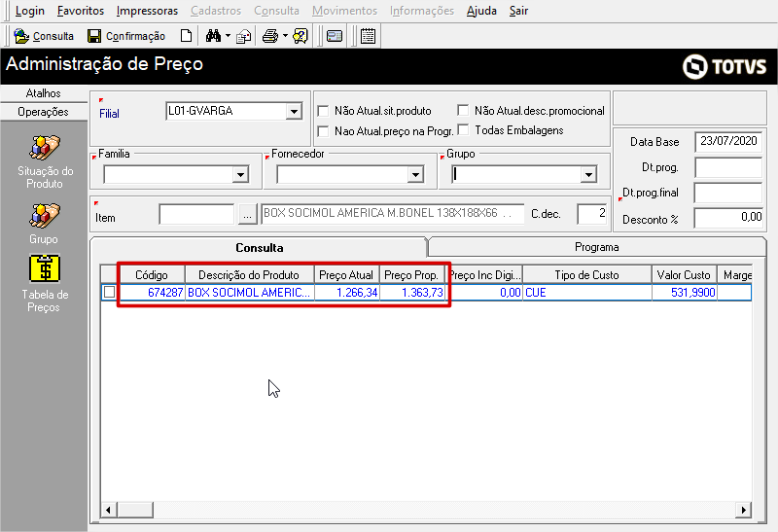This screenshot has width=778, height=532.
Task: Click the help question mark icon
Action: [301, 36]
